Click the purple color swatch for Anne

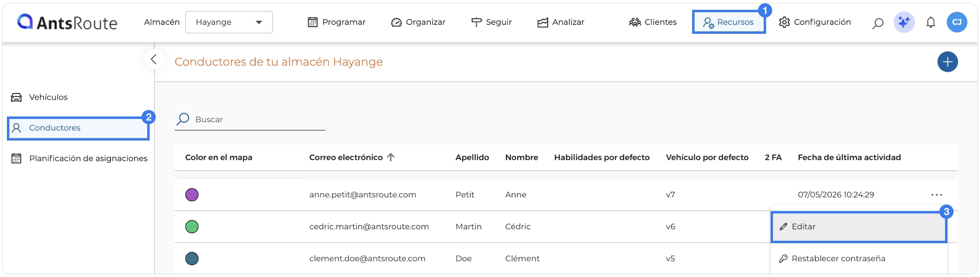coord(192,195)
